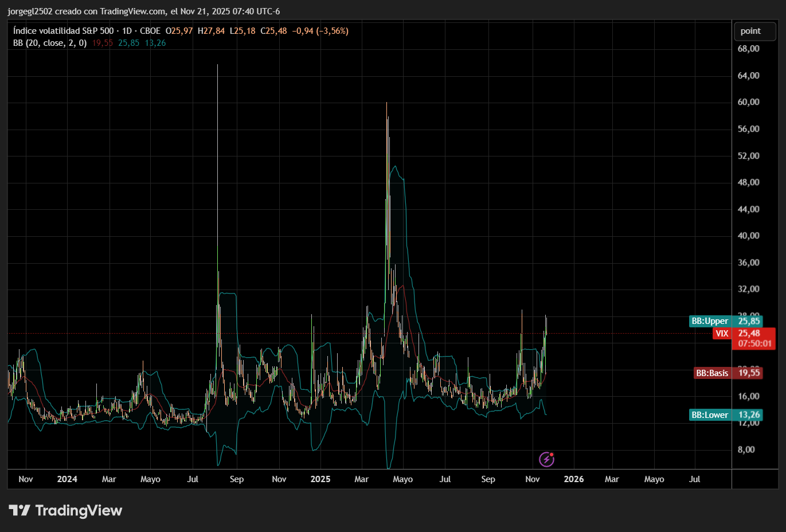Click the 2024 label on the time axis
The width and height of the screenshot is (786, 532).
[x=67, y=479]
